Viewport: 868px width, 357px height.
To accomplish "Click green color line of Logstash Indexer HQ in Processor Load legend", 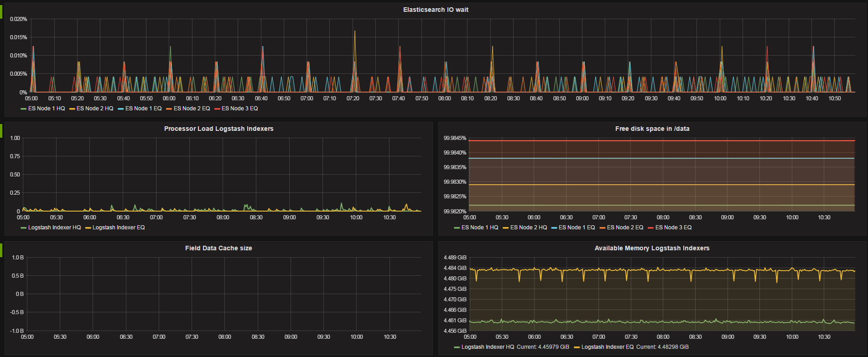I will [x=24, y=228].
